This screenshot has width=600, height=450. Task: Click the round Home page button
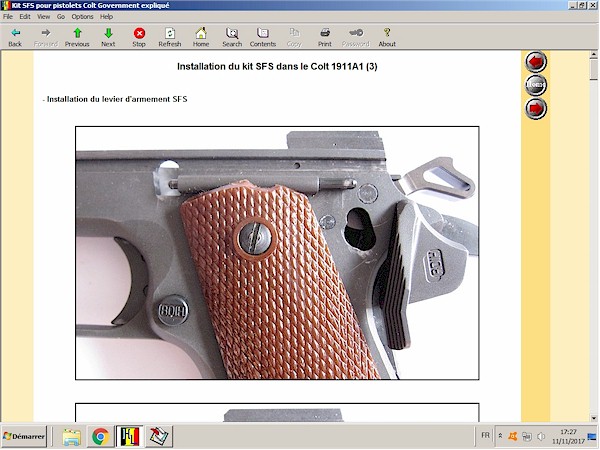point(536,85)
